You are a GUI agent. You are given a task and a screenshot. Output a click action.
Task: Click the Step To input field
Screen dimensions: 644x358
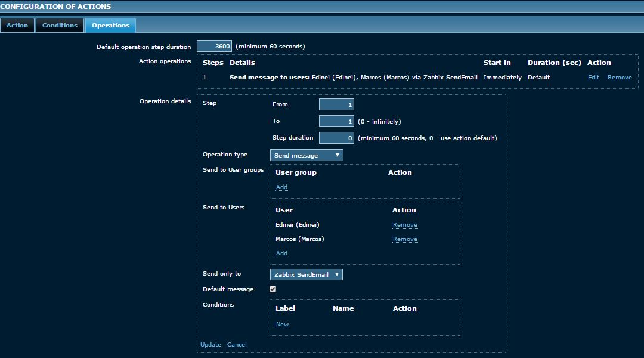pyautogui.click(x=336, y=121)
